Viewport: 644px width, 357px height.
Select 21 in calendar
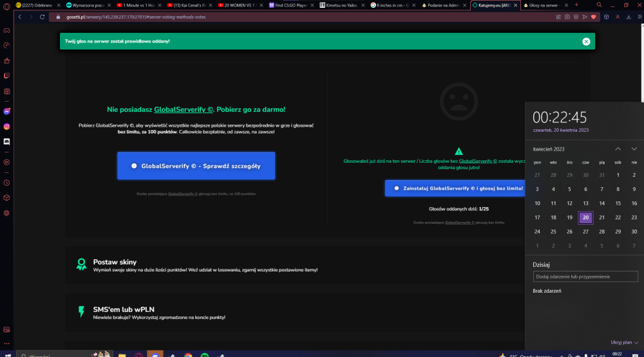pos(601,217)
